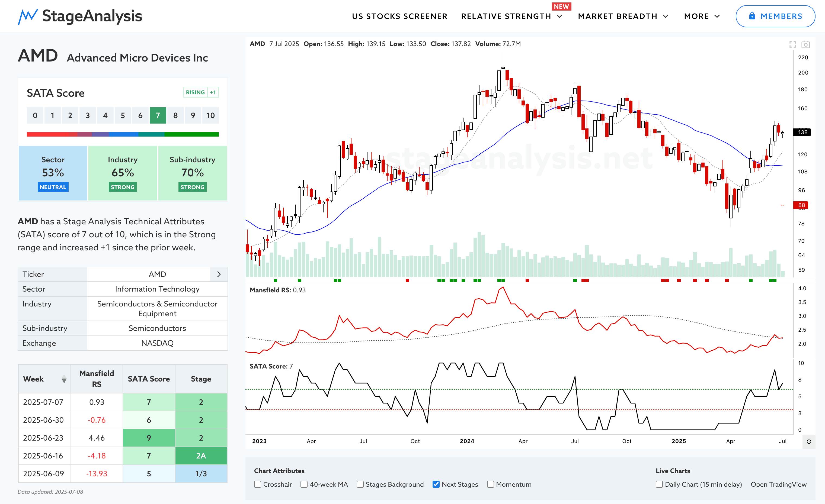Click SATA score 9 table cell

(x=149, y=438)
